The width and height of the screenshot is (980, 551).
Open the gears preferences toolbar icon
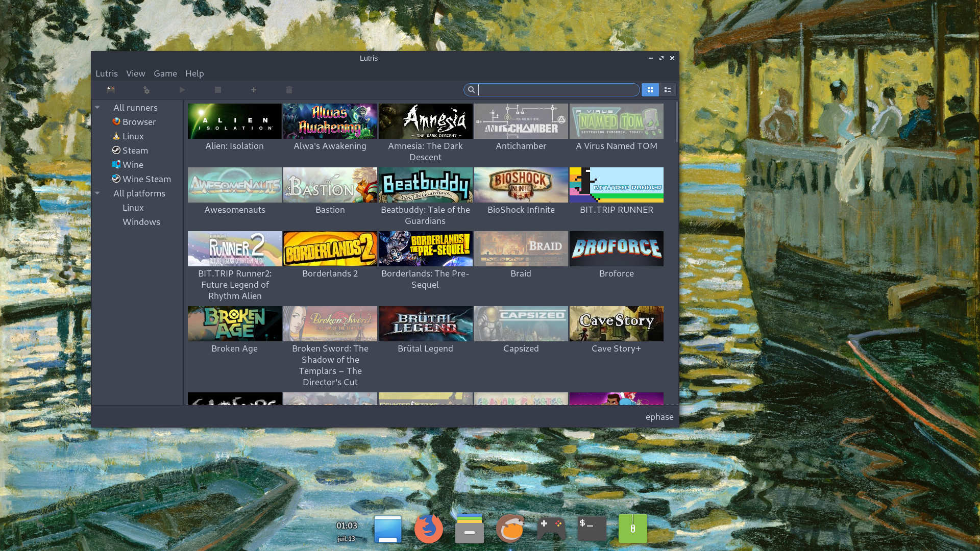146,90
